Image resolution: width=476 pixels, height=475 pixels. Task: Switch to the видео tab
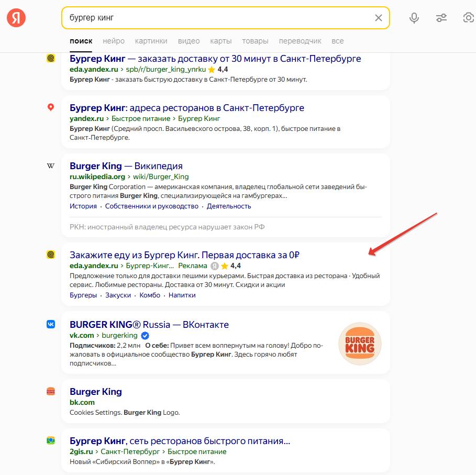tap(189, 41)
